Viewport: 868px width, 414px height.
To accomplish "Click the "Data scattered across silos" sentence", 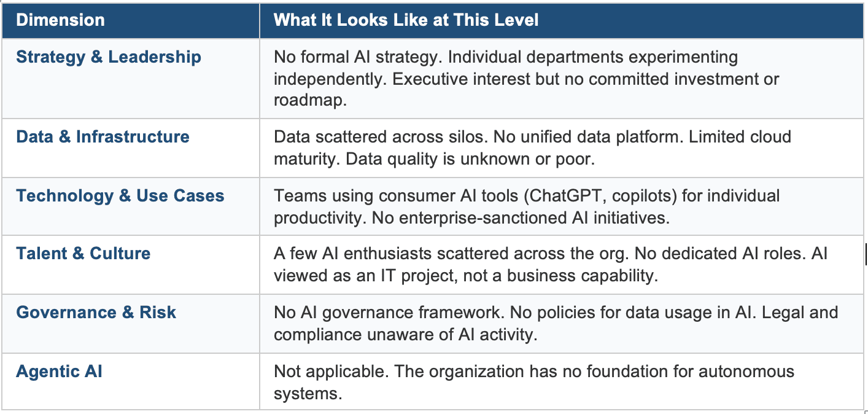I will (x=379, y=136).
